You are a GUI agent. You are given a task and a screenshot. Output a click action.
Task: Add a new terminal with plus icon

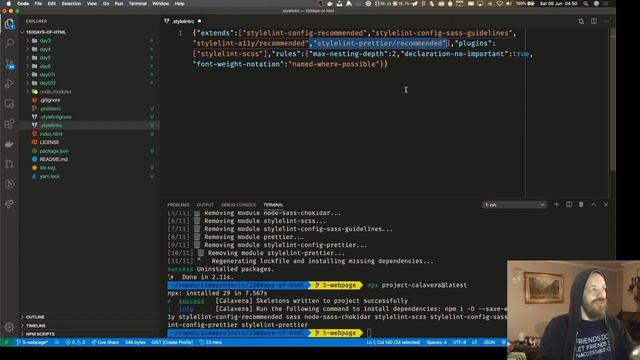click(x=556, y=204)
